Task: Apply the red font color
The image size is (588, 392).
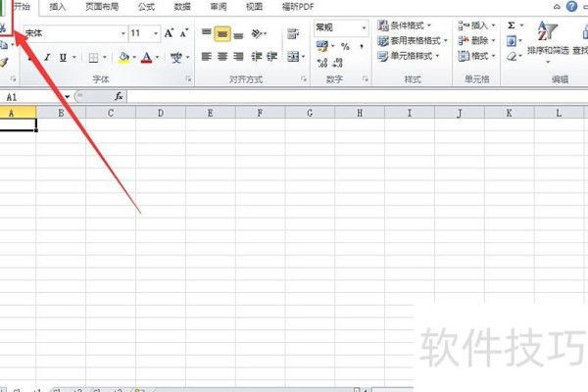Action: point(146,58)
